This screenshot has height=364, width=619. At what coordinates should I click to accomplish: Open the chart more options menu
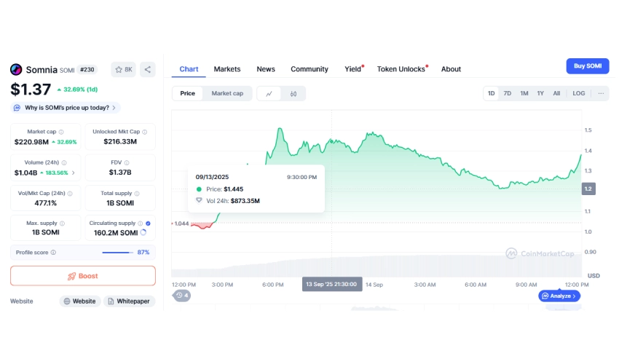click(x=601, y=93)
